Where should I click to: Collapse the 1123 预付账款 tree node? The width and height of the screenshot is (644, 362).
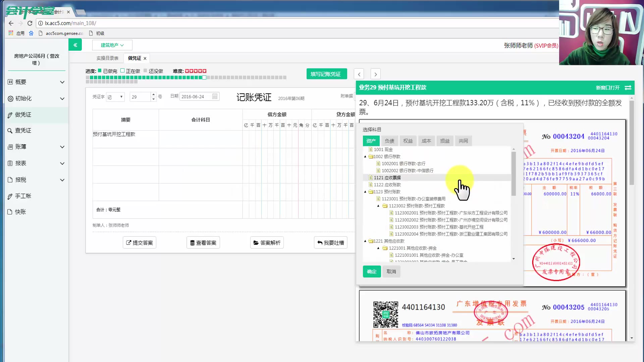365,192
